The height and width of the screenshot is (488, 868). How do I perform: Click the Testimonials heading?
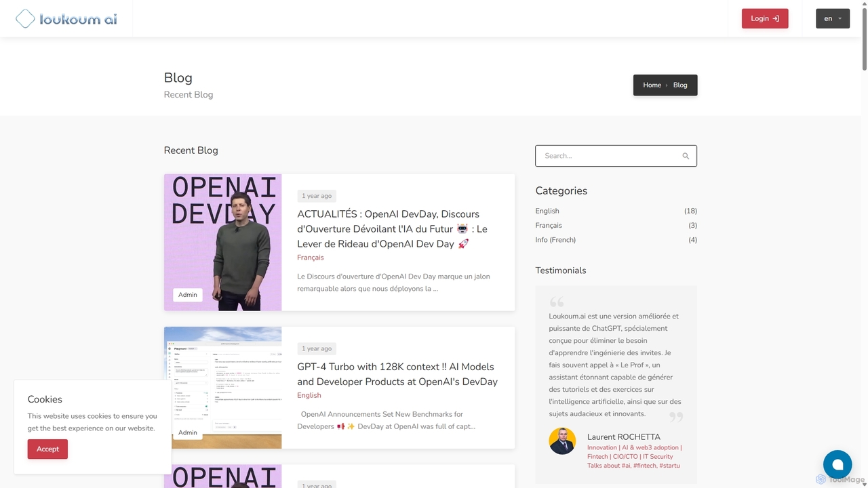(x=561, y=270)
